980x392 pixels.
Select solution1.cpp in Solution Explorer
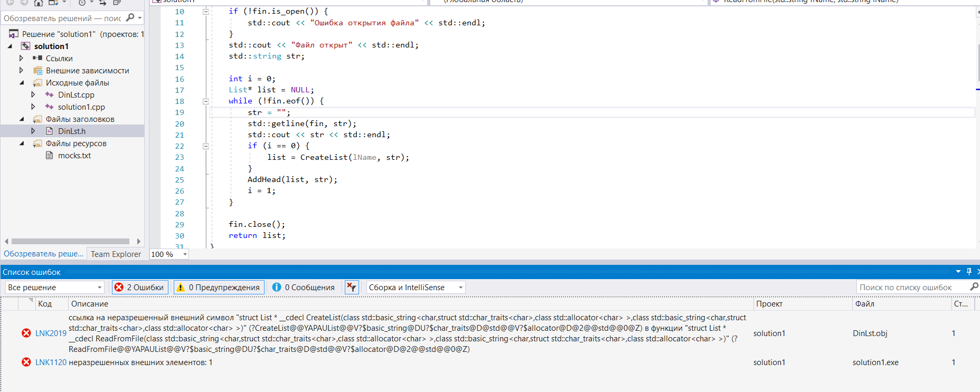(81, 107)
